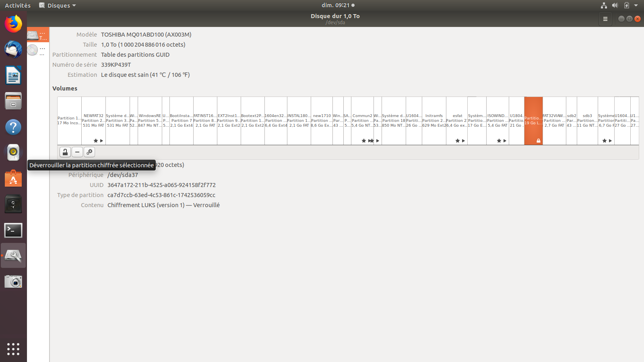Select the WindowsRE partition block

coord(150,121)
